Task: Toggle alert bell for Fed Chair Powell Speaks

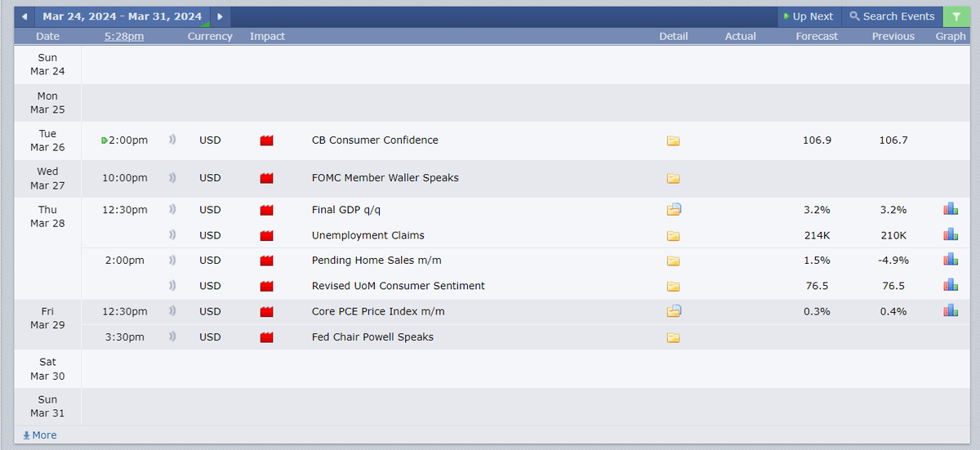Action: click(172, 336)
